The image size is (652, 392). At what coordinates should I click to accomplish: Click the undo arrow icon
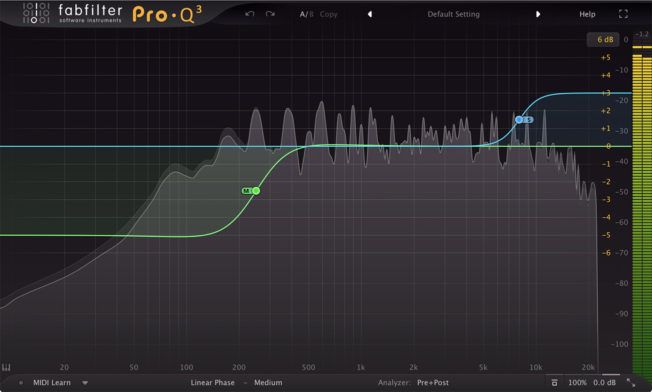point(249,14)
